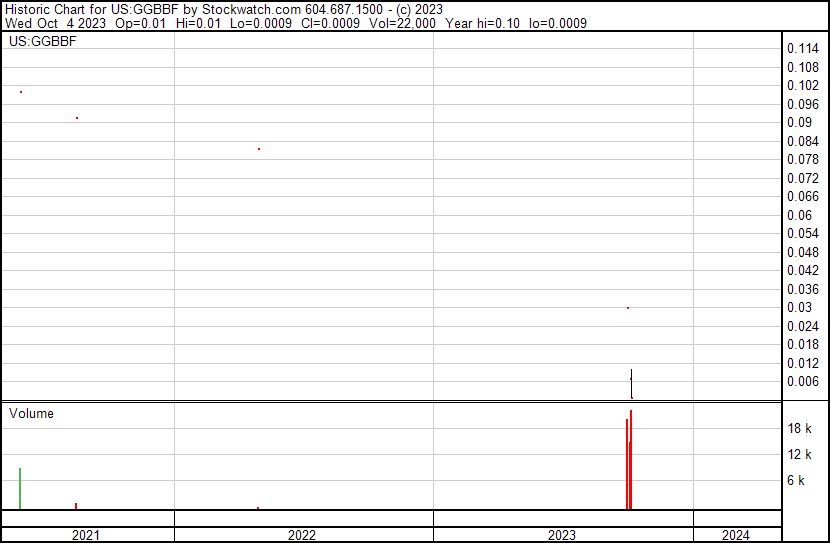
Task: Click the 'Lo=0.0009' low value
Action: 260,23
